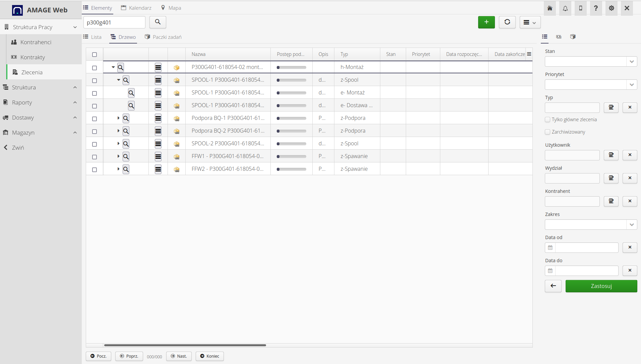Screen dimensions: 641x364
Task: Click the mobile device icon
Action: coord(581,8)
